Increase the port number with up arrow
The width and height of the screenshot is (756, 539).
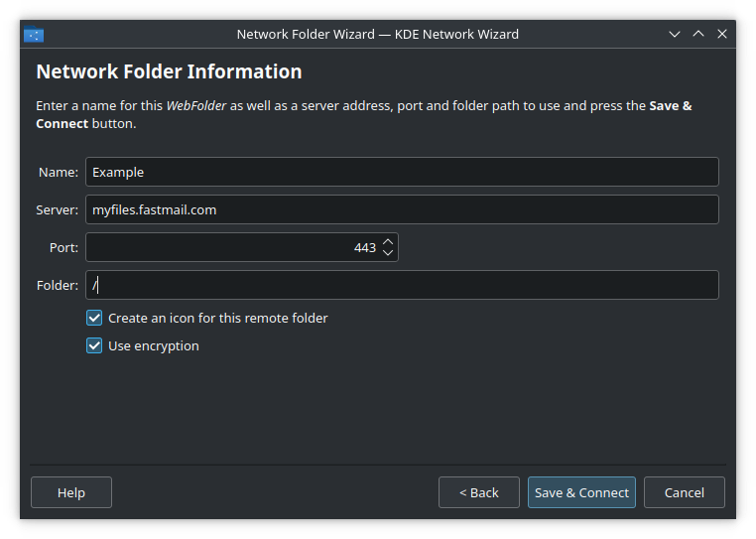(x=388, y=241)
